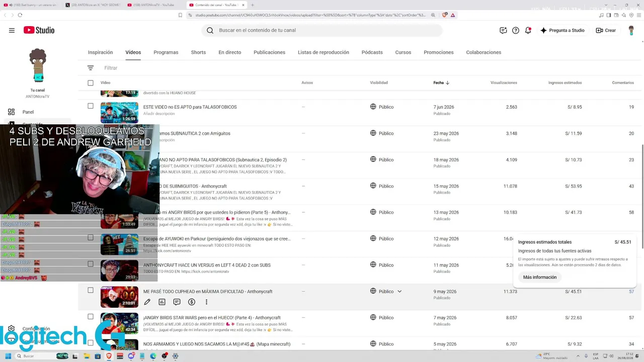Open Discord from the taskbar
The image size is (644, 362).
[x=131, y=356]
